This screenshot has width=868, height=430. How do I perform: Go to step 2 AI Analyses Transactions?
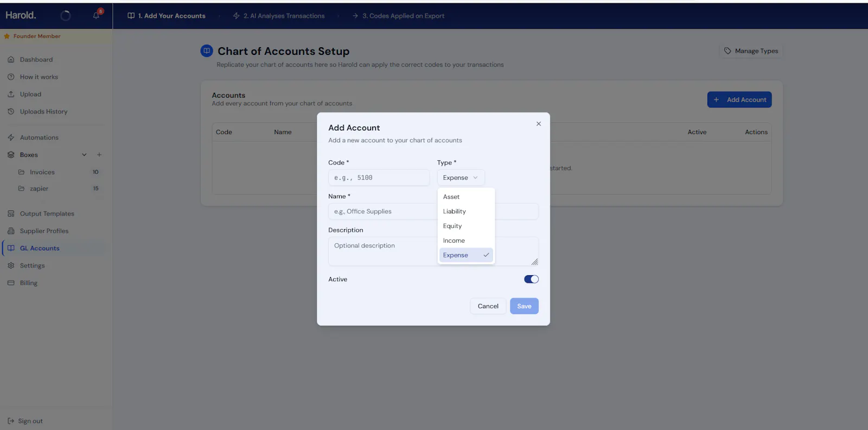(x=279, y=16)
